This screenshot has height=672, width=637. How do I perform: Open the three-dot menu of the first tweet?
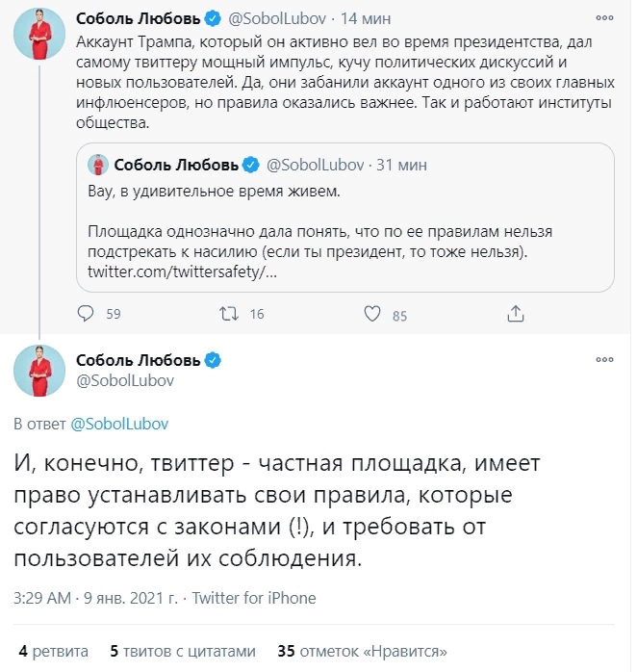[x=604, y=17]
